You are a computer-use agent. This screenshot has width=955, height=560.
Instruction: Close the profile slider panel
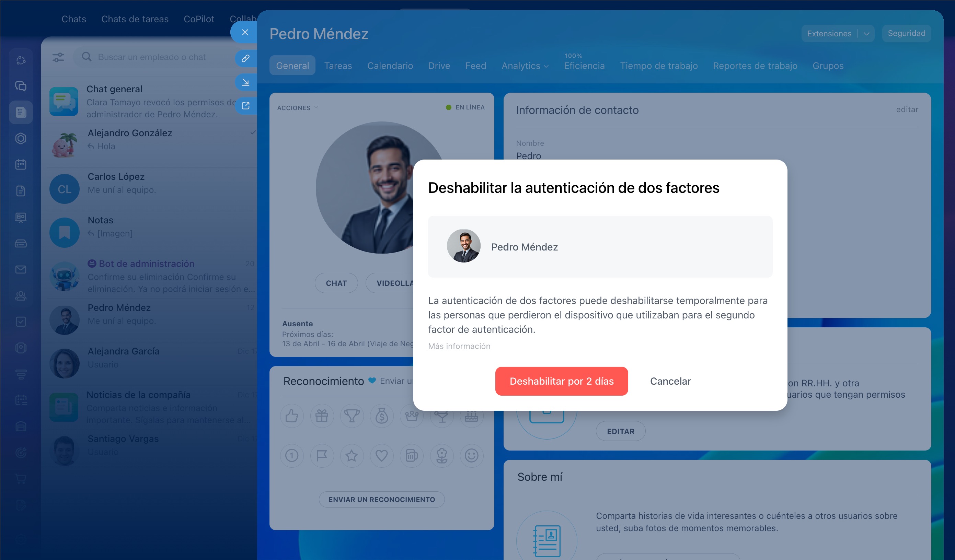click(x=245, y=32)
